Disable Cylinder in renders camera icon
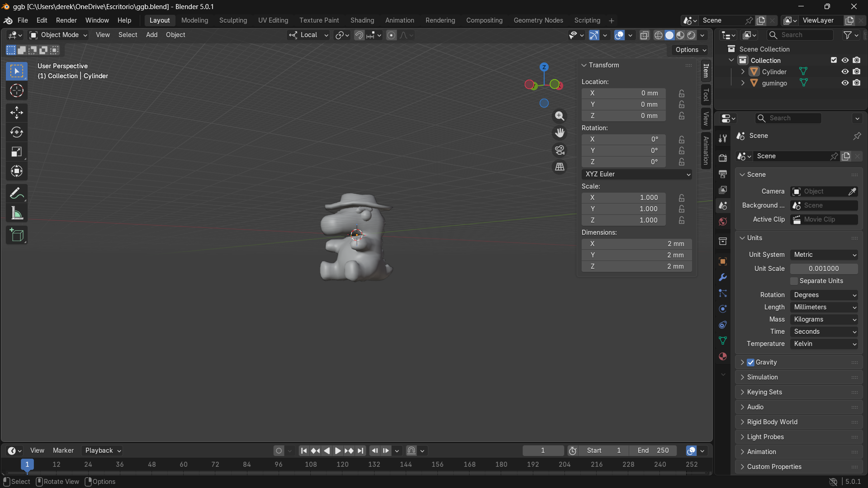868x488 pixels. (857, 71)
